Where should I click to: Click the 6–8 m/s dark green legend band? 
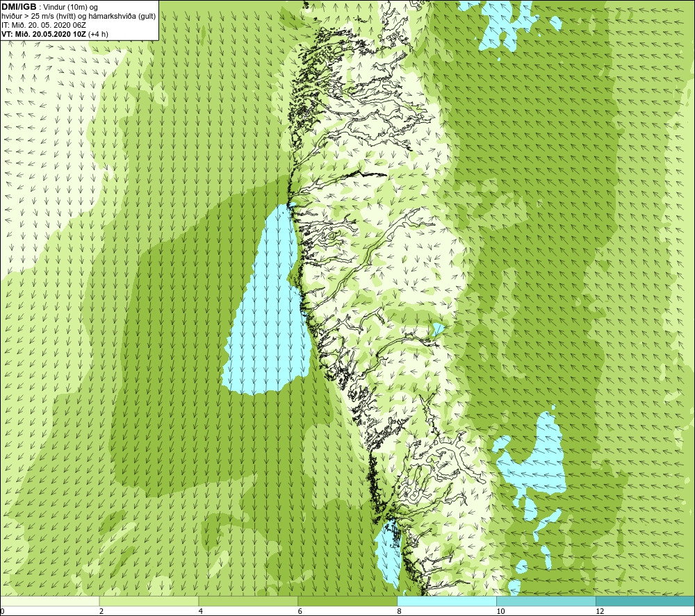click(x=347, y=601)
